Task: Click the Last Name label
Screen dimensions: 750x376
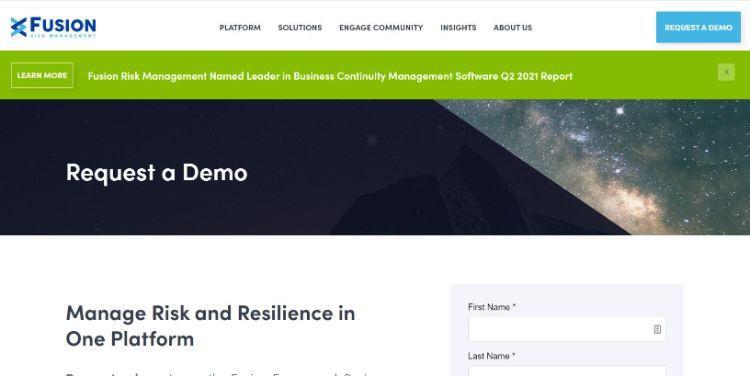Action: click(491, 356)
